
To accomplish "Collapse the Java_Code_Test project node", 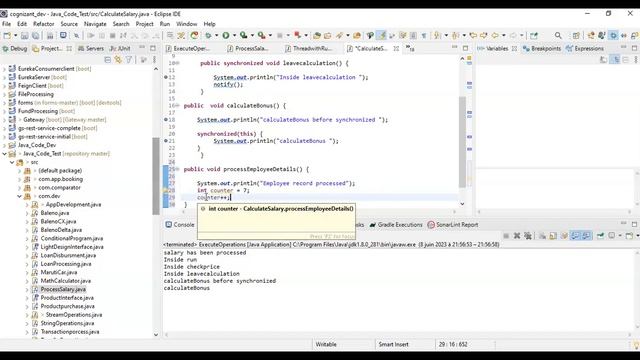I will coord(4,154).
